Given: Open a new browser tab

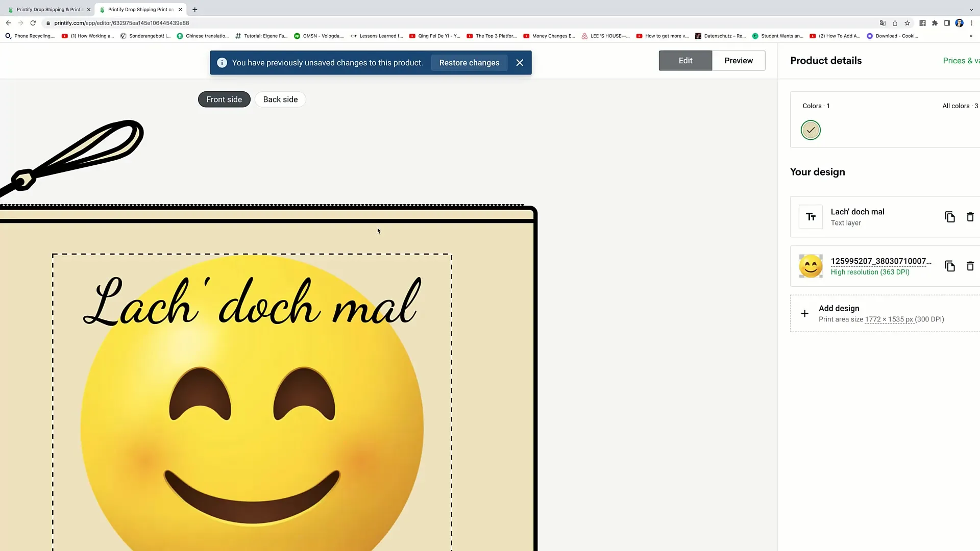Looking at the screenshot, I should 194,9.
